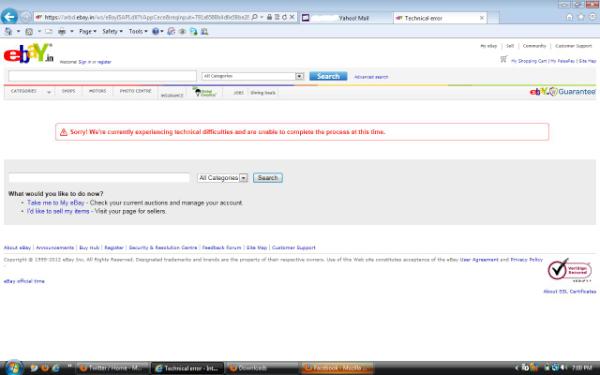The image size is (600, 375).
Task: Open the MOTORS navigation item
Action: coord(97,91)
